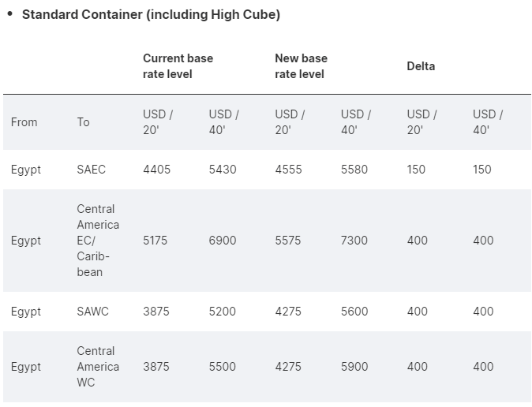
Task: Click the 'Delta' column header
Action: coord(421,66)
